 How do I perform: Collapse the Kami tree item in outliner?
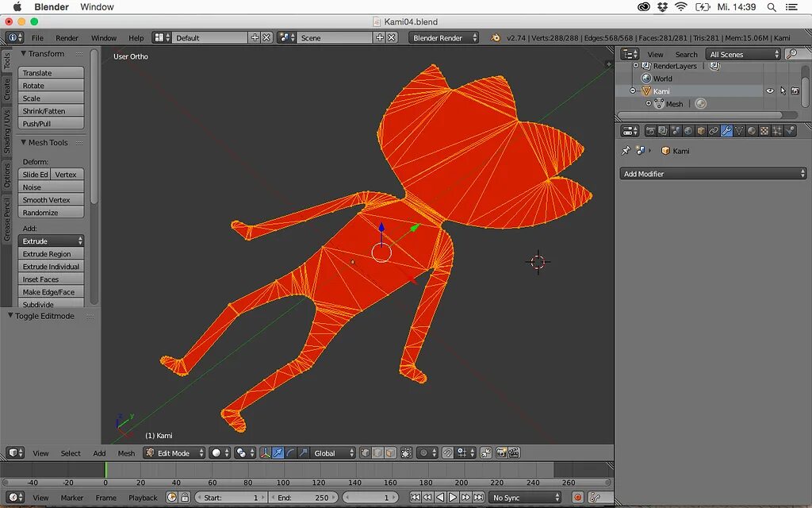(632, 90)
